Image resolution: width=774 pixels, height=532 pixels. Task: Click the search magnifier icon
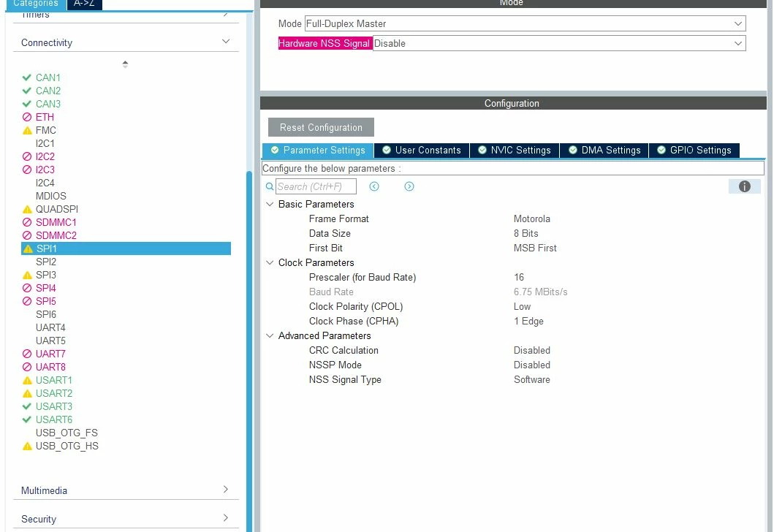pyautogui.click(x=270, y=186)
